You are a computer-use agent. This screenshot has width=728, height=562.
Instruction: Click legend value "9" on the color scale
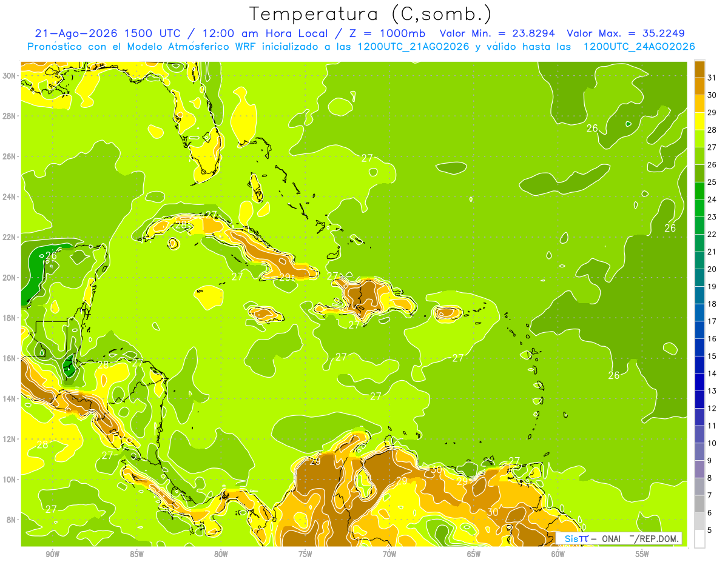(x=710, y=461)
